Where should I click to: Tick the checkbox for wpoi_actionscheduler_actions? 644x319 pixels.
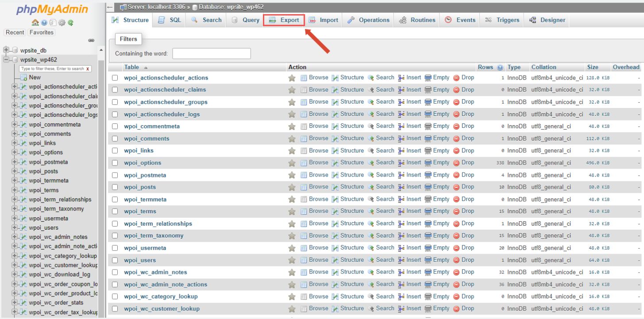tap(114, 77)
